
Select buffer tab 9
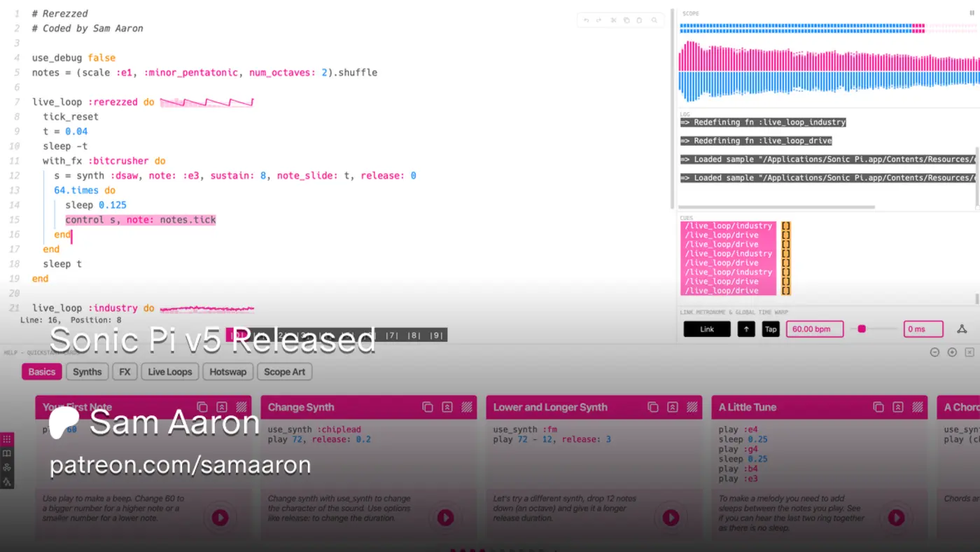(x=435, y=336)
